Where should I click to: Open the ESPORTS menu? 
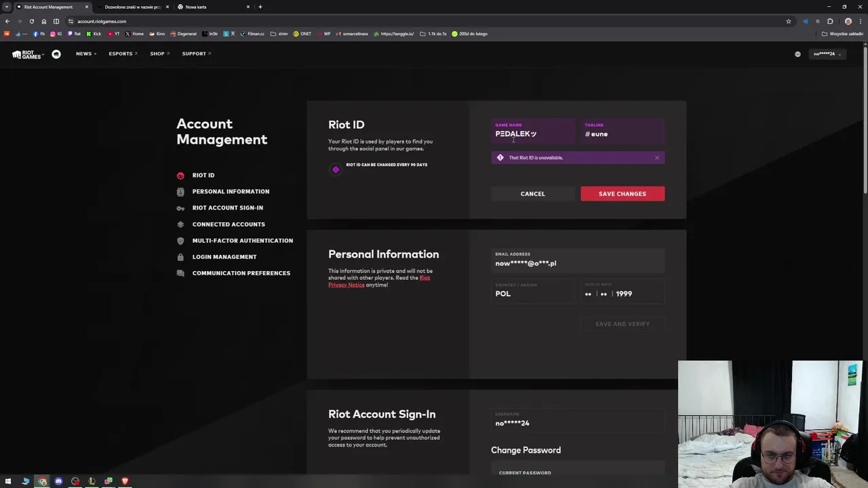(123, 54)
